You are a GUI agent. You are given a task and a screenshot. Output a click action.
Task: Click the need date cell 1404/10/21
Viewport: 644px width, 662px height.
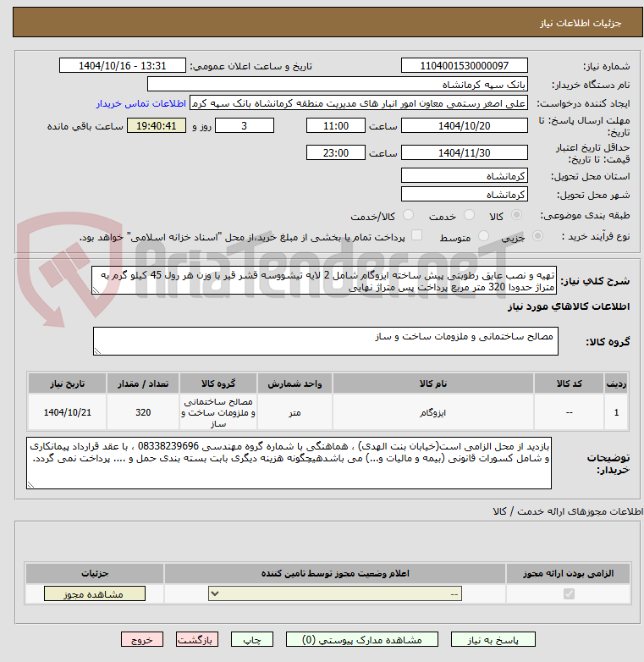point(67,412)
